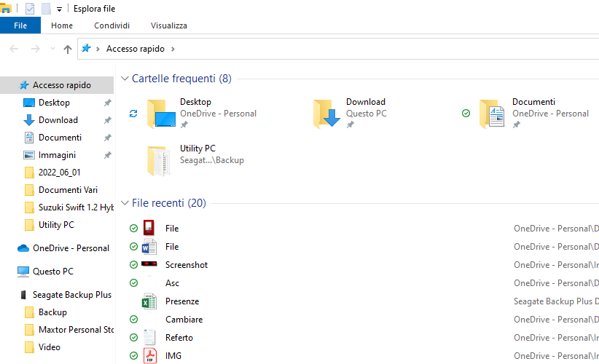Screen dimensions: 599x364
Task: Click the Up one level arrow
Action: click(68, 49)
